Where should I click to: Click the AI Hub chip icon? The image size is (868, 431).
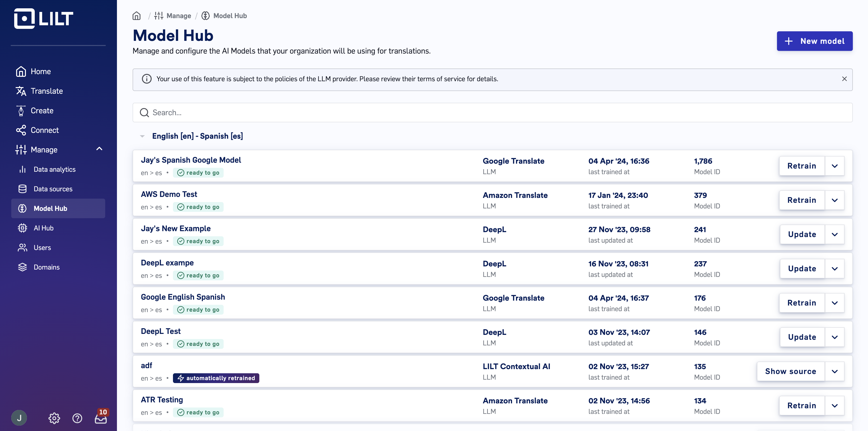pos(23,228)
